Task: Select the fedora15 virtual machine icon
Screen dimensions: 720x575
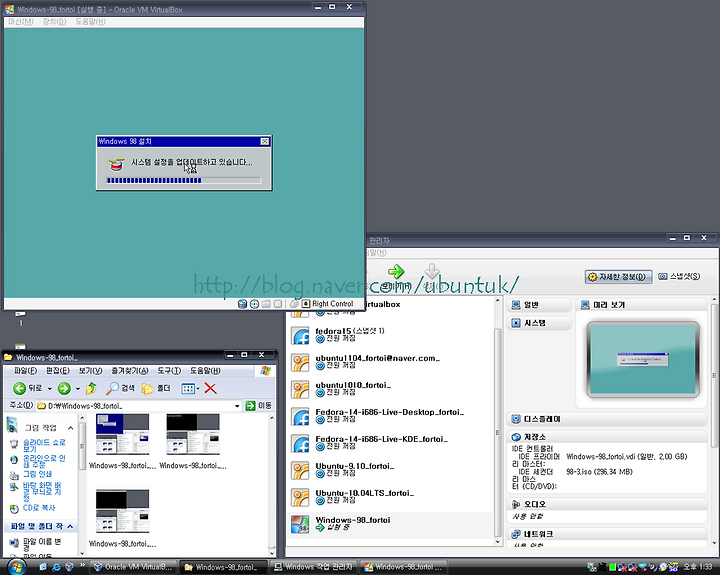Action: click(300, 336)
